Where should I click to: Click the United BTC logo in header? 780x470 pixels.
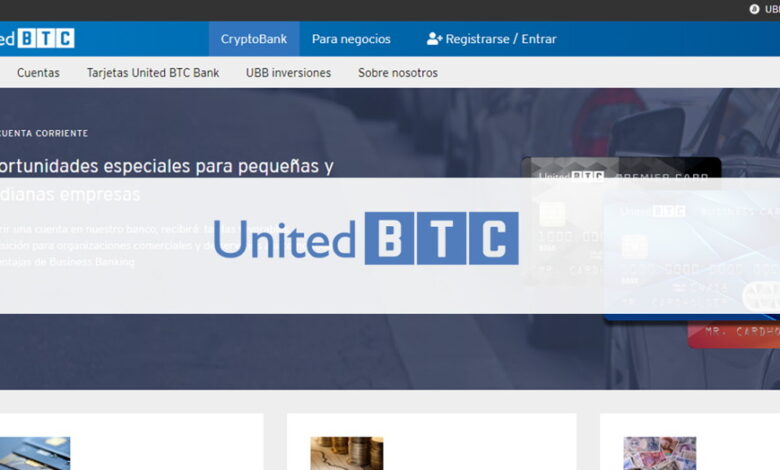coord(37,38)
